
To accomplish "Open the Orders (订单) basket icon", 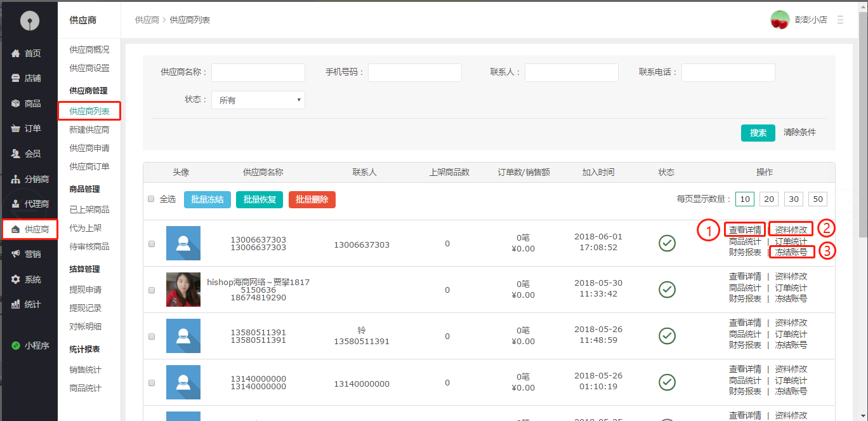I will (x=16, y=128).
